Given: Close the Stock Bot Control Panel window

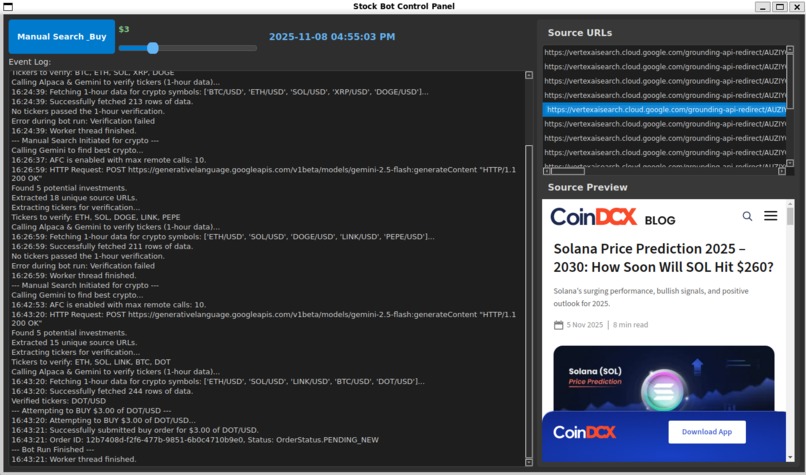Looking at the screenshot, I should 796,7.
